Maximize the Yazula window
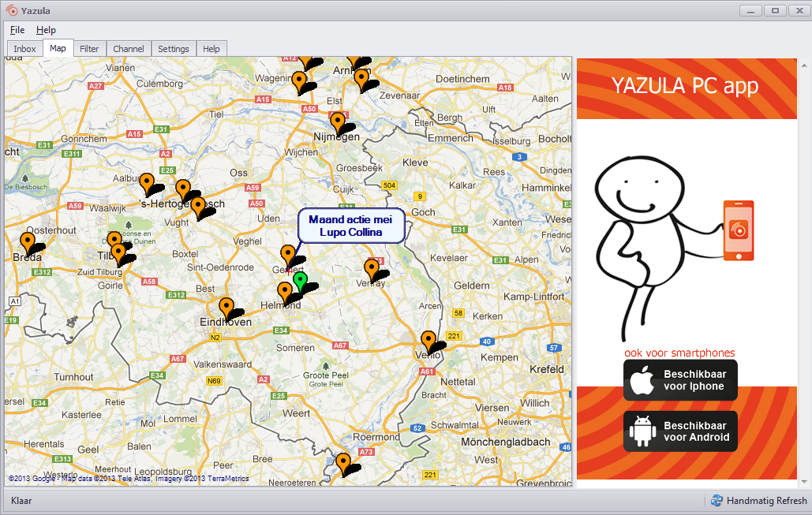 (x=775, y=10)
